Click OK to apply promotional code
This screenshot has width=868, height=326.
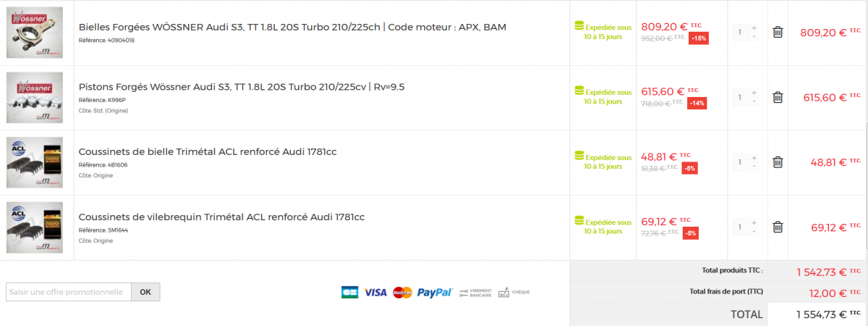(145, 292)
